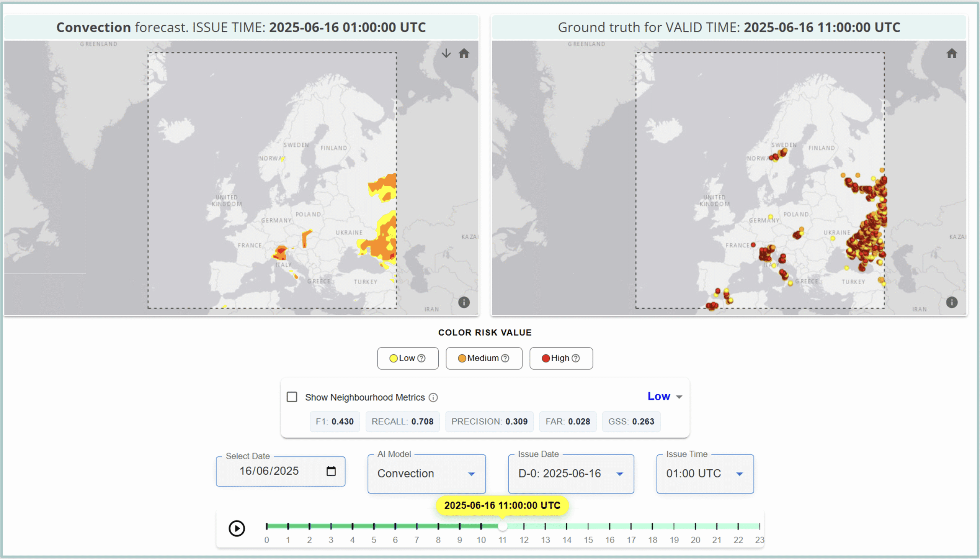This screenshot has width=980, height=559.
Task: Click the COLOR RISK VALUE heading
Action: click(x=485, y=333)
